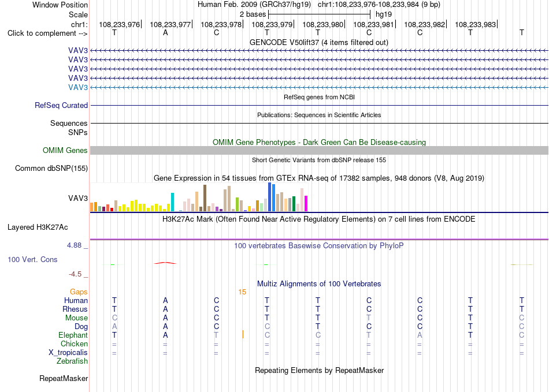Click the Basewise Conservation by PhyloP title

(x=319, y=246)
